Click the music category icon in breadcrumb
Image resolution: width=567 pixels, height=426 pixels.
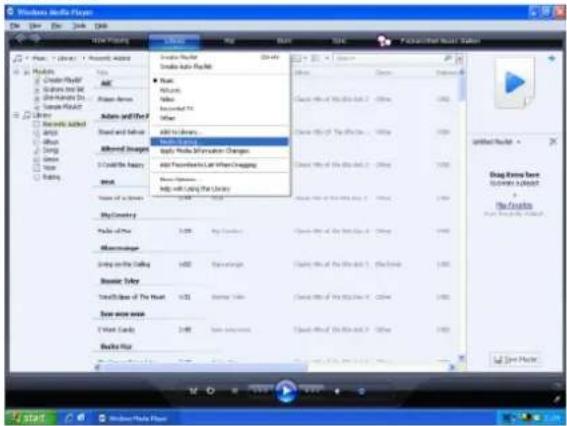[x=17, y=58]
